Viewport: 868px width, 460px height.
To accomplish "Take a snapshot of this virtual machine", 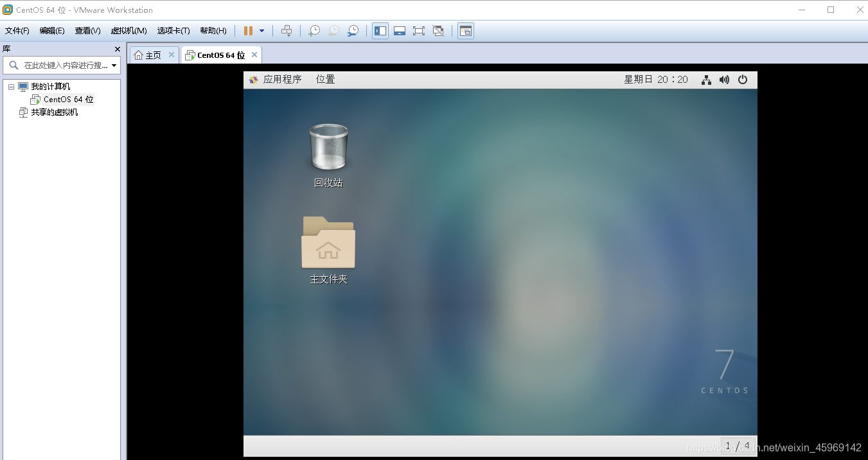I will pos(314,31).
